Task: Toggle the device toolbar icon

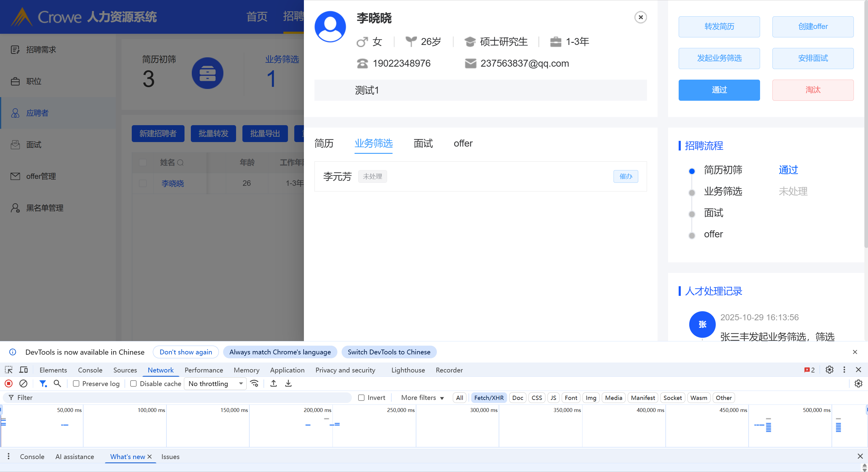Action: pyautogui.click(x=23, y=370)
